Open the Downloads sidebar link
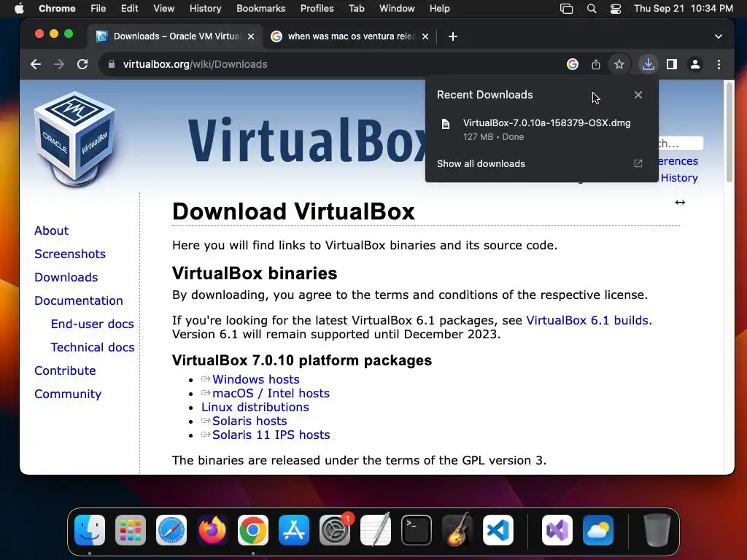The height and width of the screenshot is (560, 747). [66, 277]
